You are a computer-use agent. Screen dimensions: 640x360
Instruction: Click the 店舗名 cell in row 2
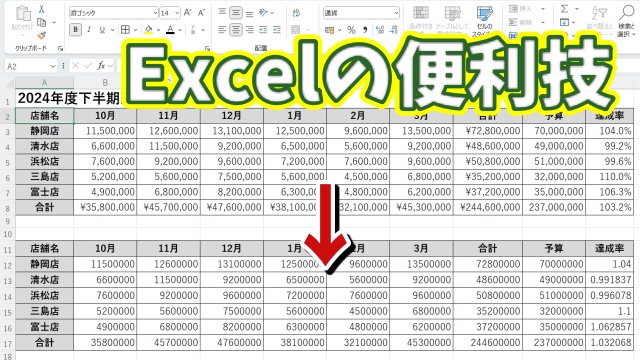(x=44, y=116)
